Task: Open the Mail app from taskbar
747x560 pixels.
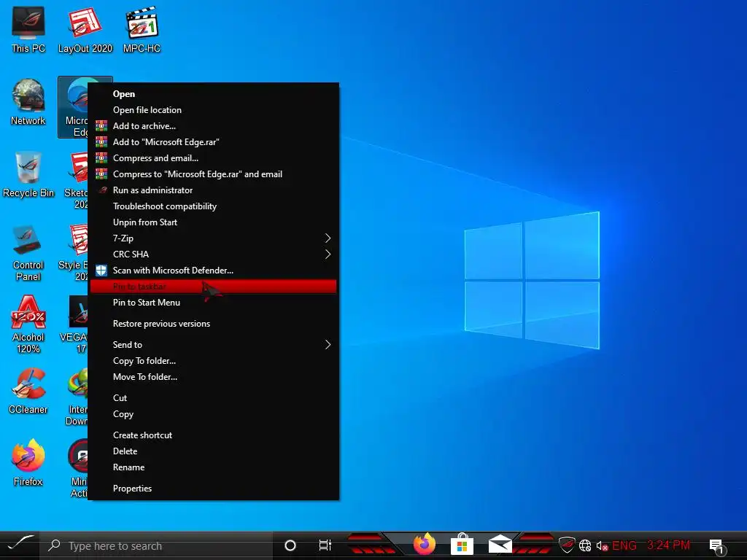Action: pyautogui.click(x=500, y=544)
